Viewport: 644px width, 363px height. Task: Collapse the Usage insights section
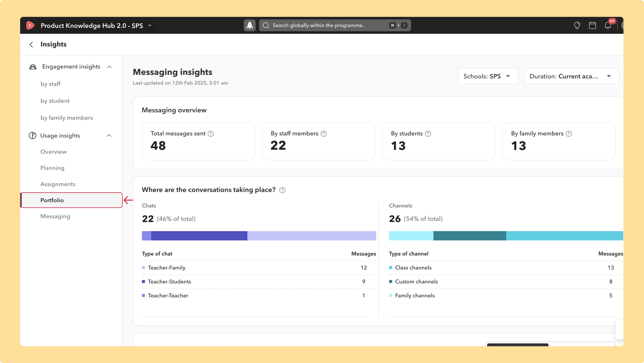(109, 135)
